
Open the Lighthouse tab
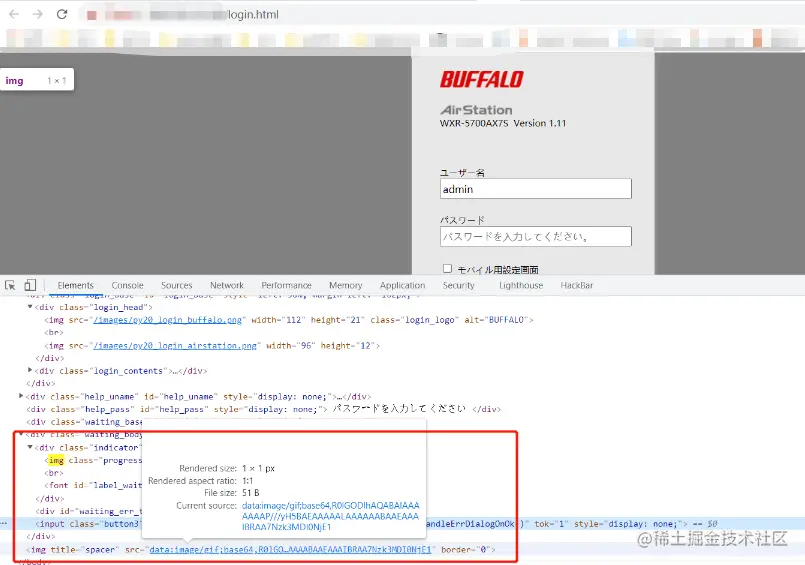[521, 285]
